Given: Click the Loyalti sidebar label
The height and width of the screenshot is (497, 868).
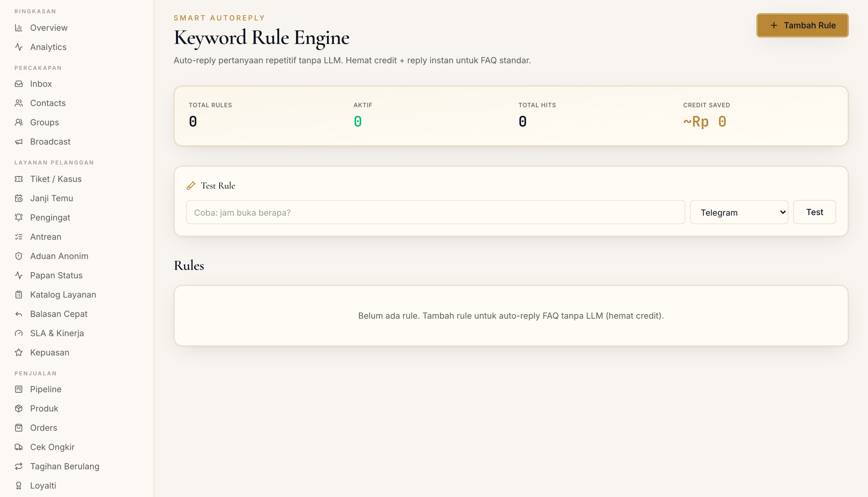Looking at the screenshot, I should click(43, 486).
